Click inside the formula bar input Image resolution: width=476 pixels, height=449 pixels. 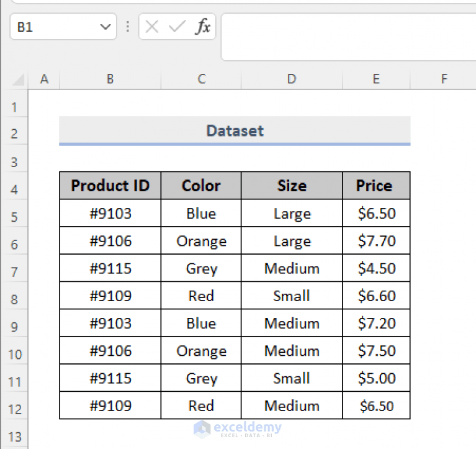coord(349,37)
